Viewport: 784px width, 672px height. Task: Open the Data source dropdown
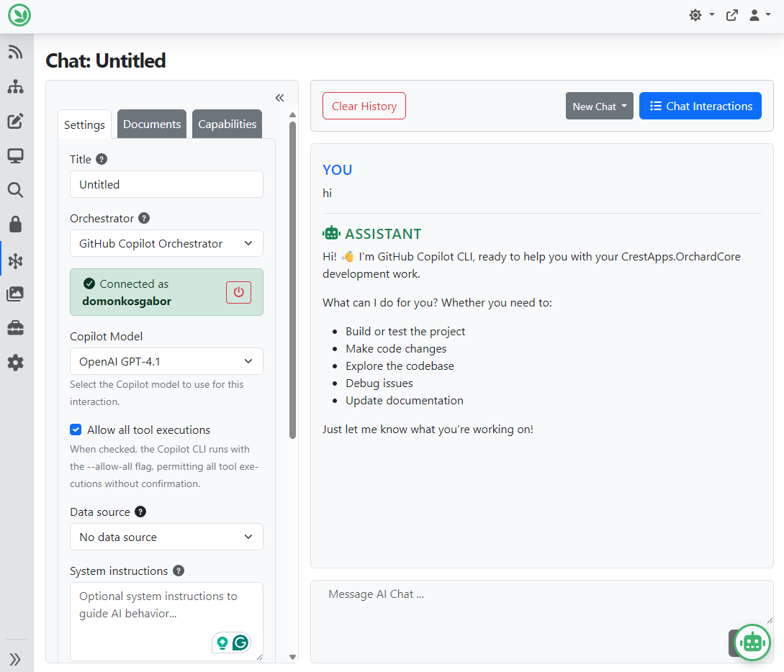166,537
